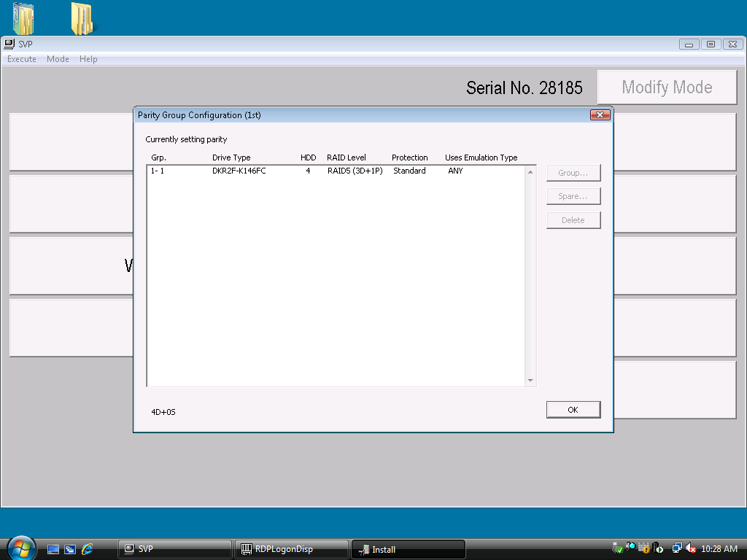Click the Windows Start orb
Viewport: 747px width, 560px height.
point(21,548)
